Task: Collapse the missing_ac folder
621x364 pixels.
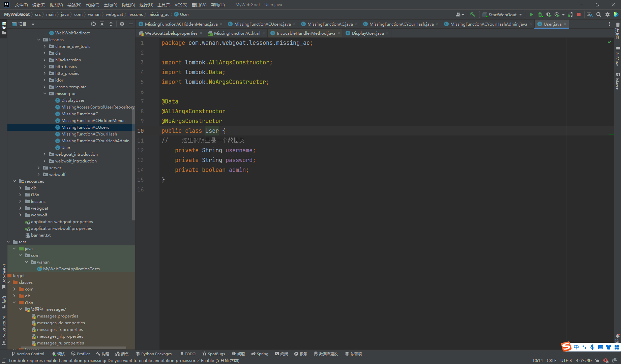Action: (45, 93)
